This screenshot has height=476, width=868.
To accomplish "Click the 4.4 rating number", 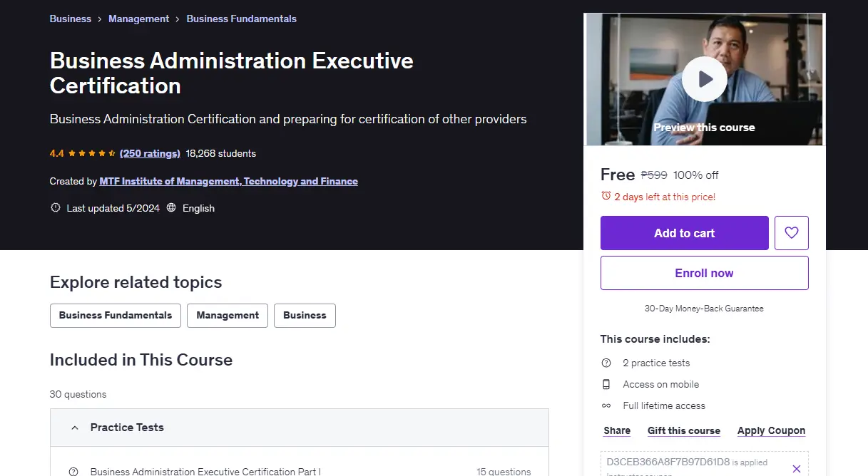I will 57,153.
